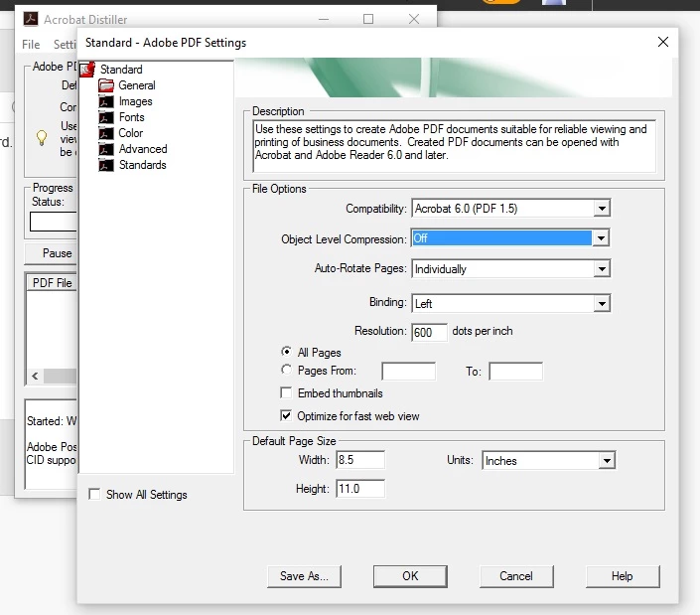Click the Cancel button
Screen dimensions: 700x615
[x=516, y=576]
